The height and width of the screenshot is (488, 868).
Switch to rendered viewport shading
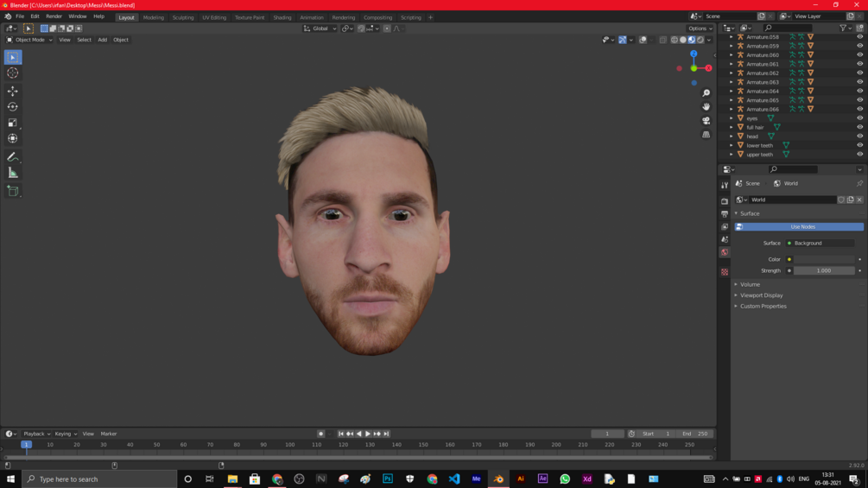(x=700, y=40)
